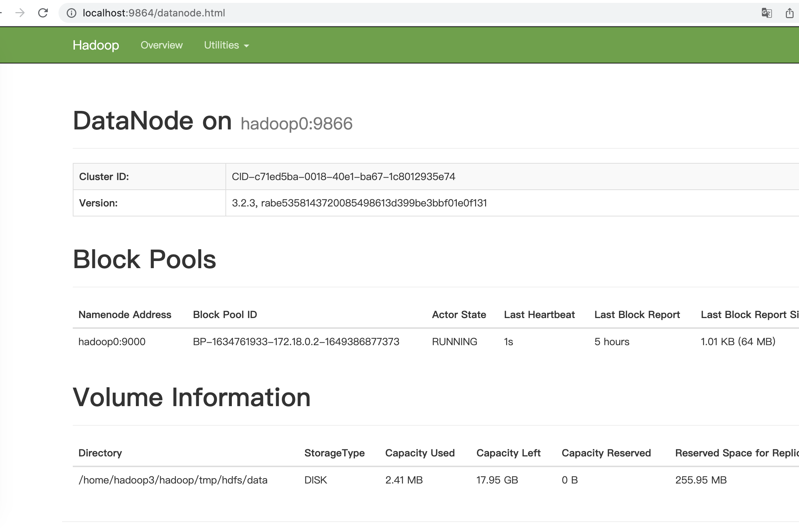Viewport: 799px width, 532px height.
Task: Click the Actor State column header
Action: [459, 314]
